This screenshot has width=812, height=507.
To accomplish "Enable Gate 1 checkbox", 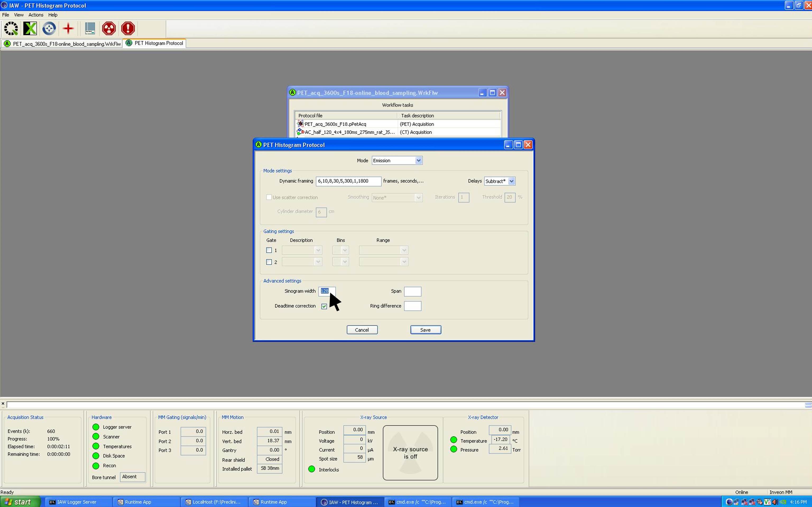I will point(269,250).
